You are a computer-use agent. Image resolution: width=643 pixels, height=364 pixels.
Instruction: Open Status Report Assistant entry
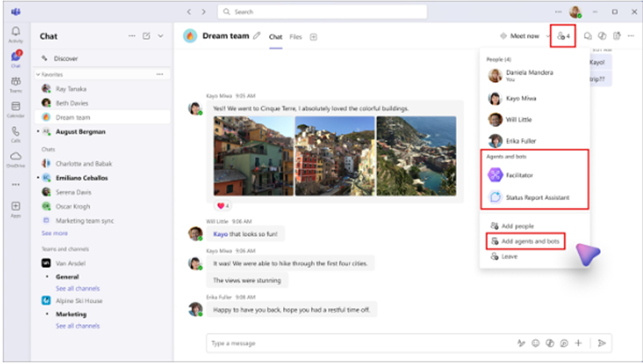click(528, 197)
